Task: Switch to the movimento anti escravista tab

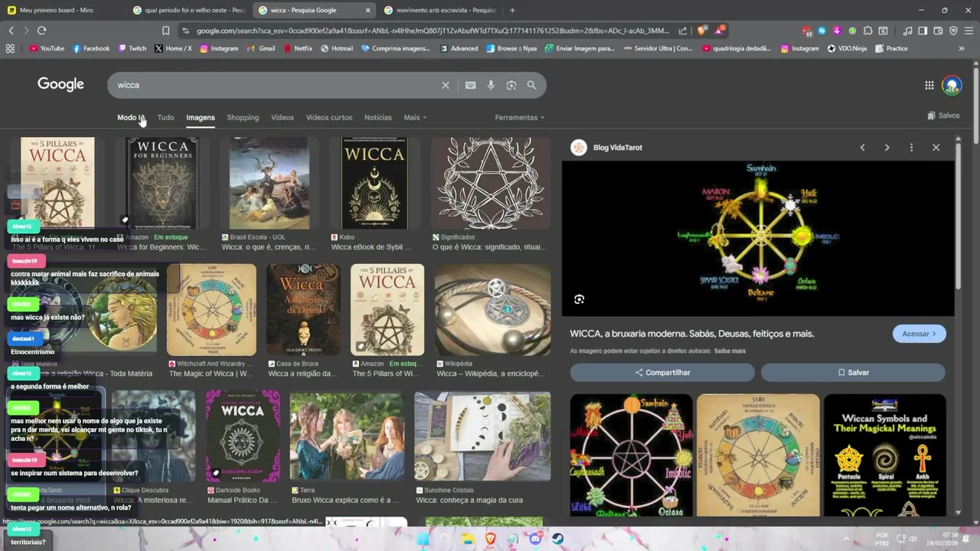Action: [440, 10]
